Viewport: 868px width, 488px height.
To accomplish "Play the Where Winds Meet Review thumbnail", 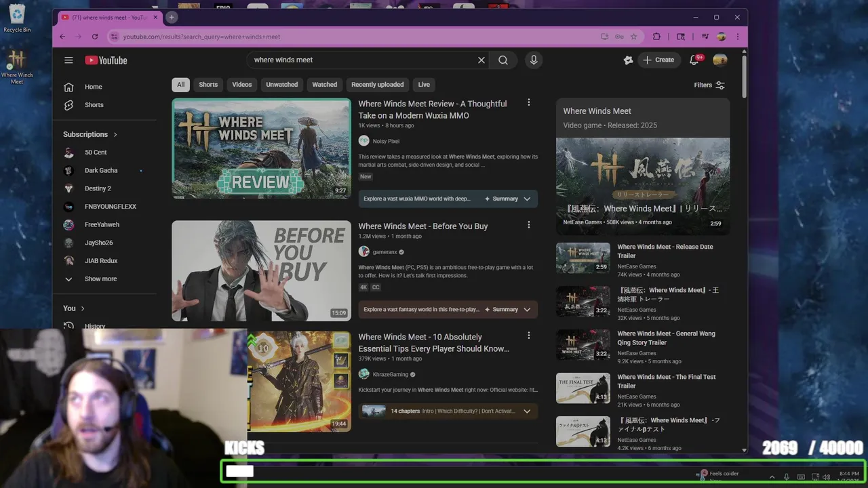I will 261,148.
